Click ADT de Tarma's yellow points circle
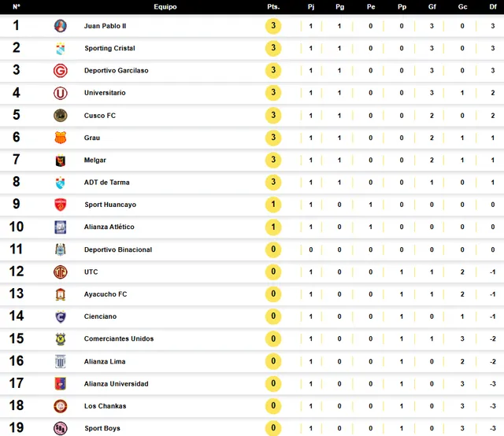Viewport: 504px width, 436px height. [x=273, y=182]
